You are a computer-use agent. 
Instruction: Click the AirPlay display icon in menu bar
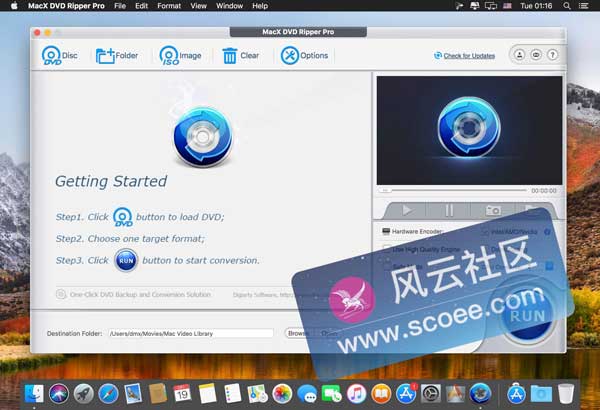click(491, 6)
